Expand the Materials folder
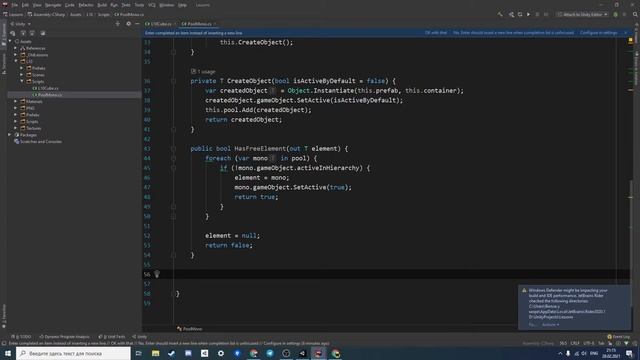The height and width of the screenshot is (360, 640). (x=16, y=101)
